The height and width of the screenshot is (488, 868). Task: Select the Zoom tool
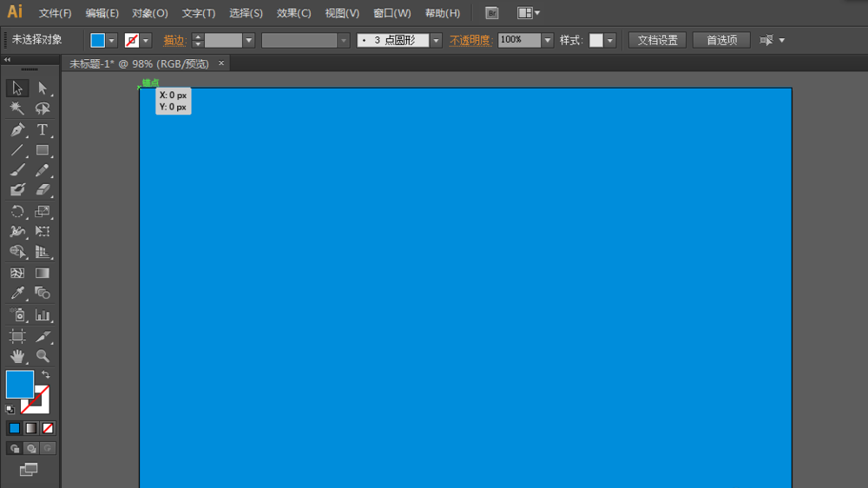[43, 356]
